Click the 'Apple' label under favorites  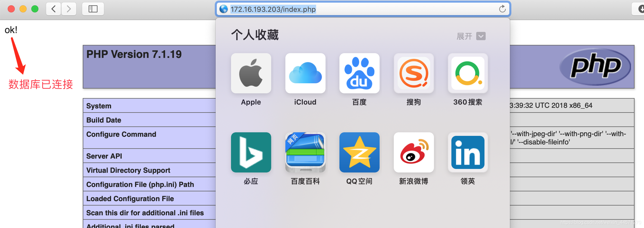click(251, 102)
